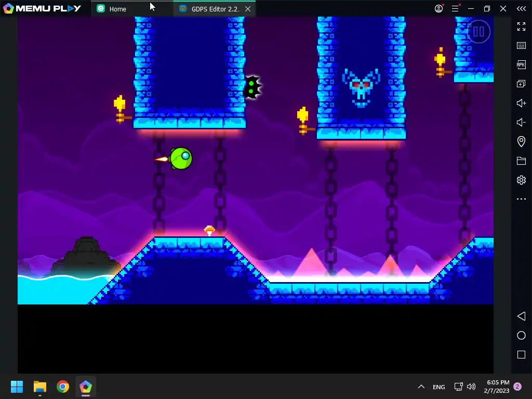Tap the orange mushroom on the platform
532x399 pixels.
[209, 231]
